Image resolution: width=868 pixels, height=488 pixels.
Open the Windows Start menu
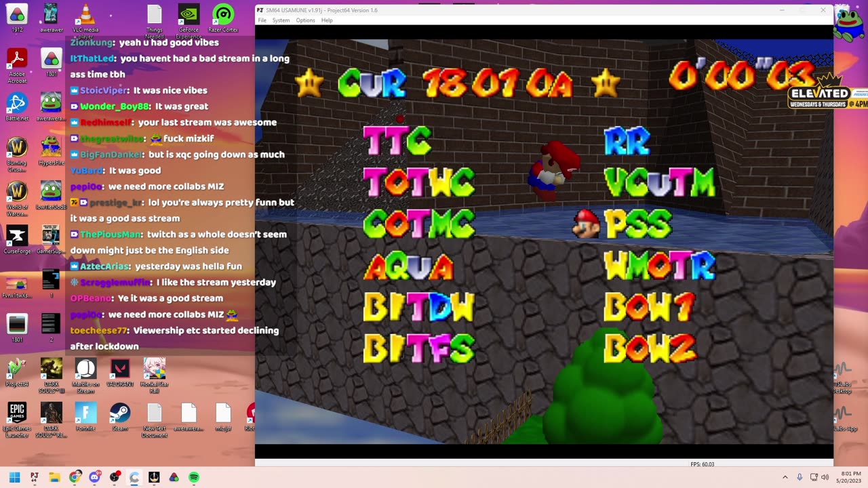(x=14, y=477)
